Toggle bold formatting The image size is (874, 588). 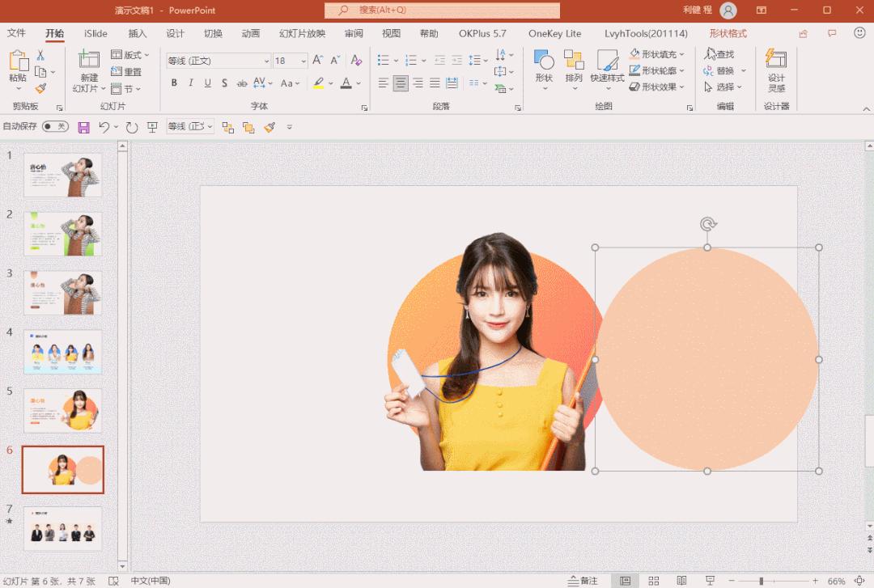173,82
